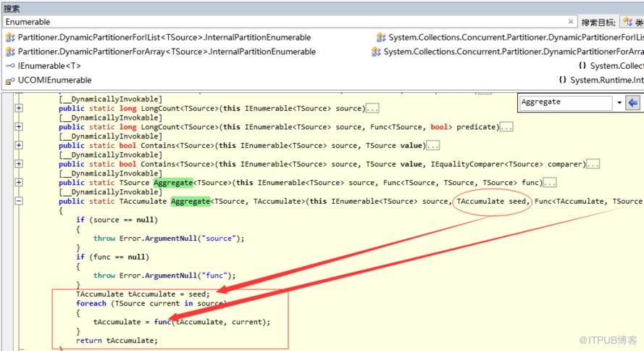Click the return tAccumulate; line

pyautogui.click(x=117, y=340)
